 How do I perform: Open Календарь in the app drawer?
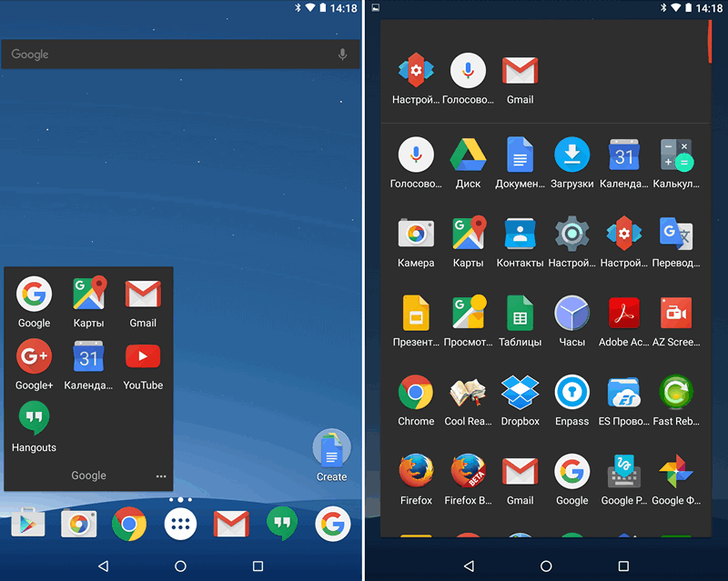(x=624, y=155)
